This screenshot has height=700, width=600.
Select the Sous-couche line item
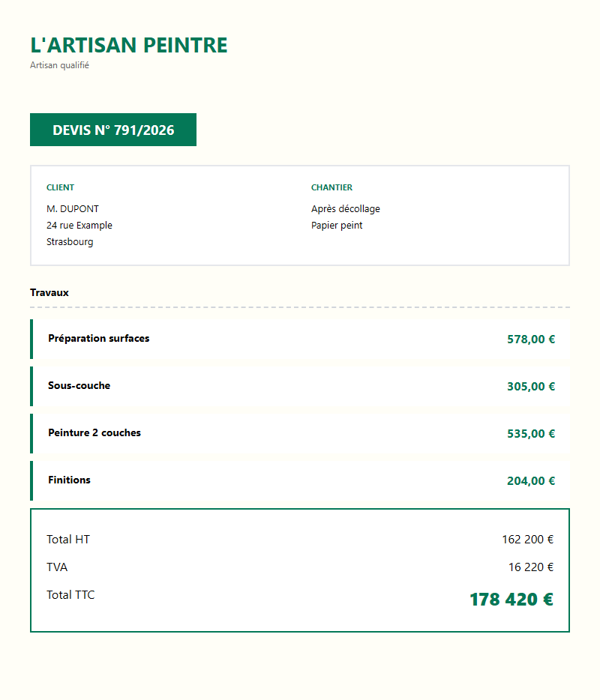click(x=79, y=386)
